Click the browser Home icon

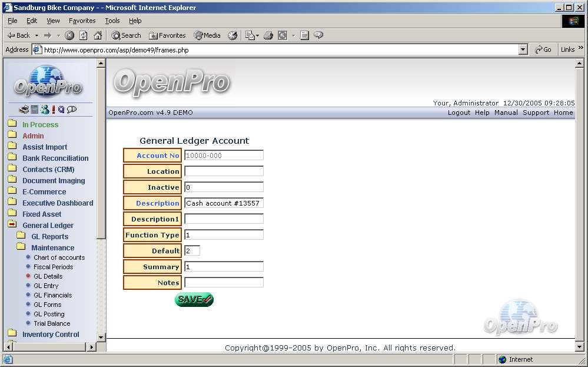pos(98,35)
